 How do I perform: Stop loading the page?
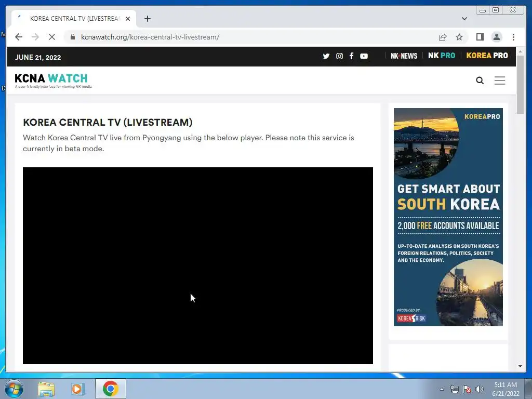pos(52,37)
